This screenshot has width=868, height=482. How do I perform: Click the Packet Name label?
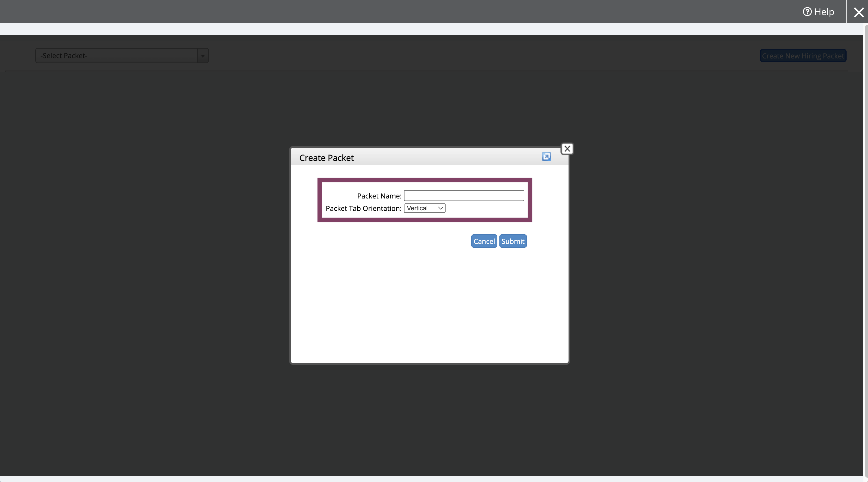pos(379,196)
